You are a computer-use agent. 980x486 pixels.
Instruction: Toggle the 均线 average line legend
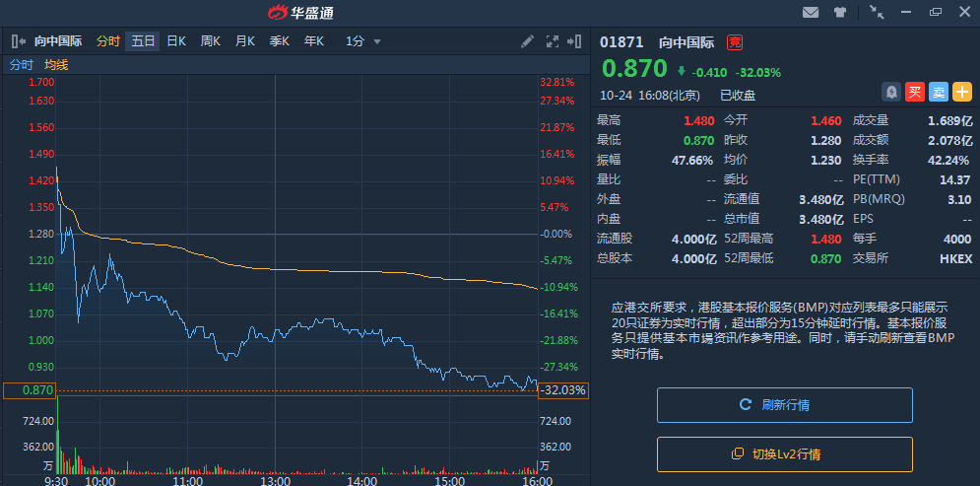56,65
